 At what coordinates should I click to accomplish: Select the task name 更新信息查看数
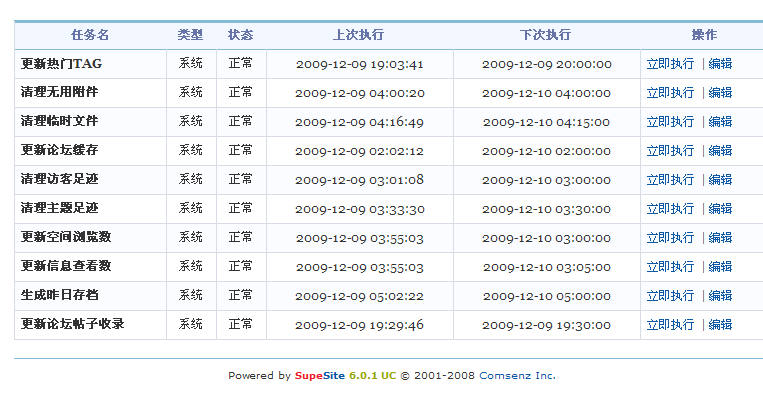pos(66,266)
